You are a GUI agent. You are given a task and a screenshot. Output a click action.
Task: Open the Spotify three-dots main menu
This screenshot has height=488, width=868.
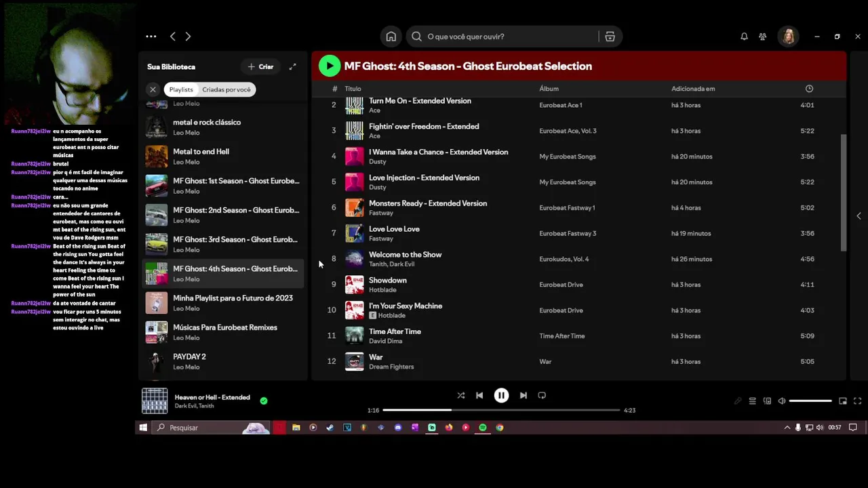click(151, 37)
